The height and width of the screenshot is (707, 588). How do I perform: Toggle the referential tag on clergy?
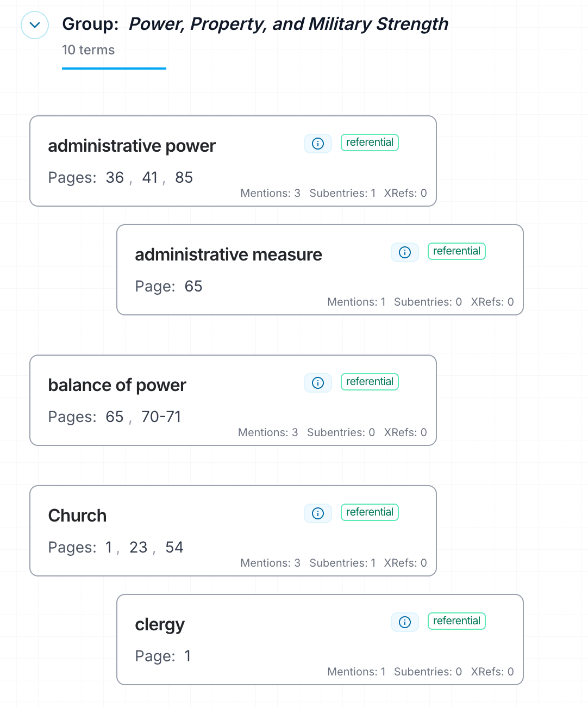tap(456, 621)
